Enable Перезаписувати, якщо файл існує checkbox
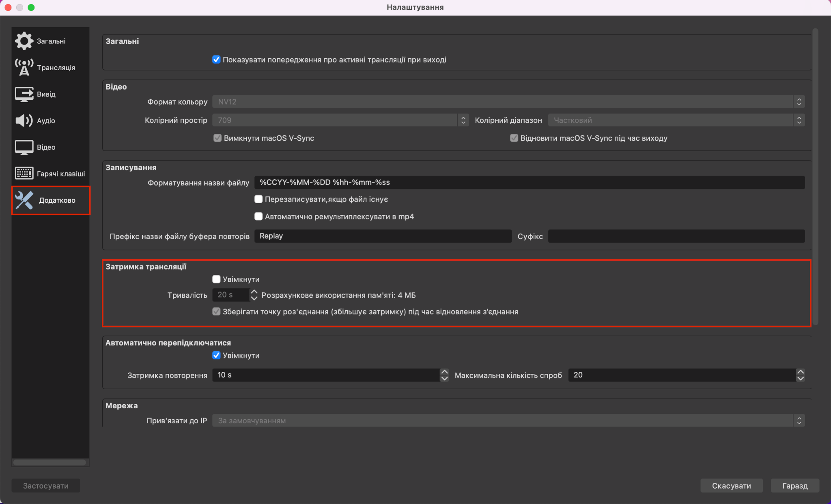831x504 pixels. tap(258, 199)
